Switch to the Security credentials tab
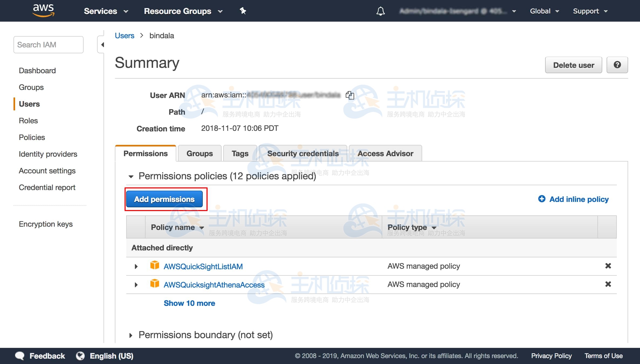 pos(302,153)
